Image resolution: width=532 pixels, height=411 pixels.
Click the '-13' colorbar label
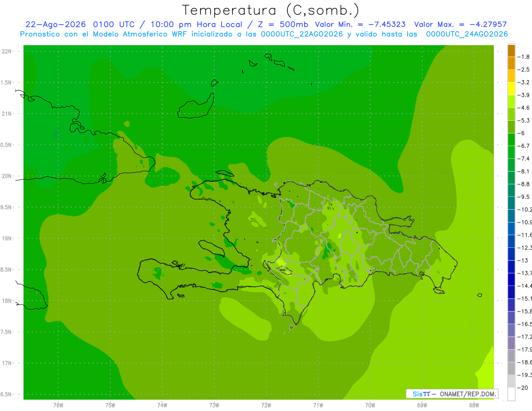[x=522, y=260]
